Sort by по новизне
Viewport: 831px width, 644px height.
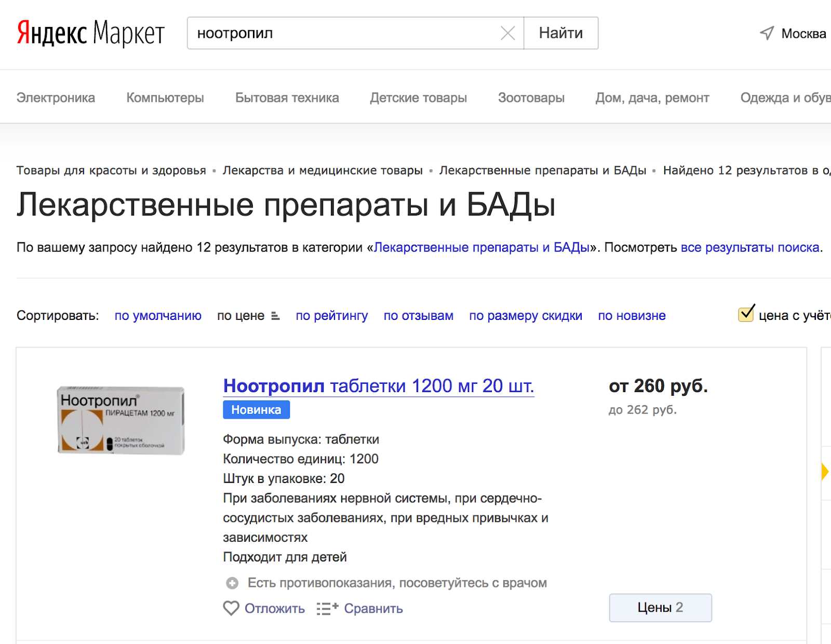(x=632, y=316)
